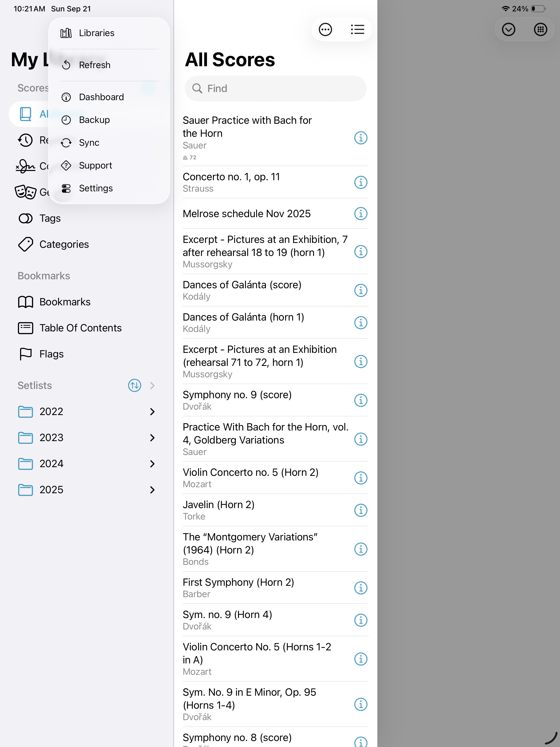560x747 pixels.
Task: Open the ellipsis more-options button above All Scores
Action: pos(325,30)
